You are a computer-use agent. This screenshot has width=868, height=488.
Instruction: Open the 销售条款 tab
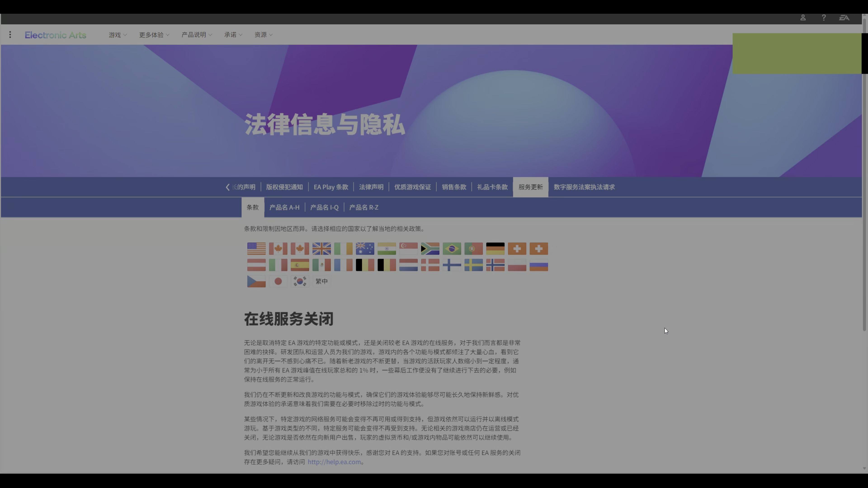tap(454, 187)
